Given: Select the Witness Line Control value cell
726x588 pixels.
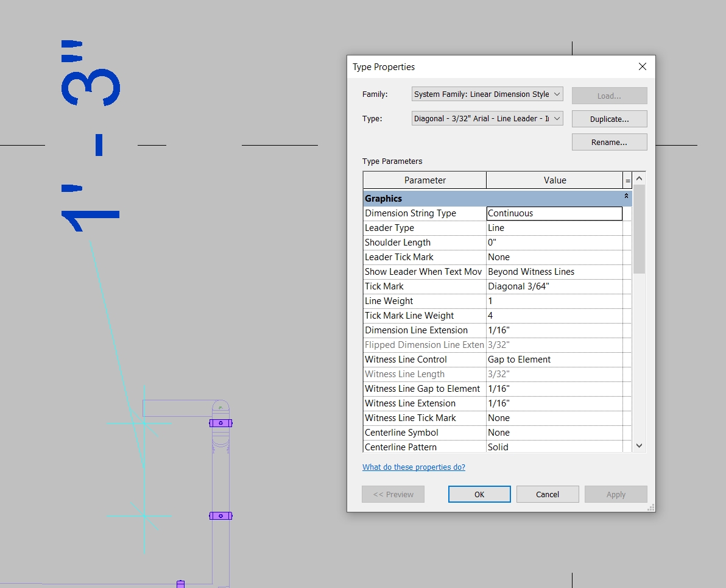Looking at the screenshot, I should pos(554,360).
